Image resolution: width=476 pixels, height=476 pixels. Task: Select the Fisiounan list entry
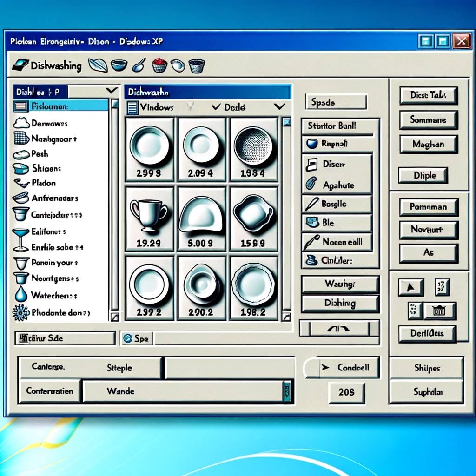(x=61, y=106)
